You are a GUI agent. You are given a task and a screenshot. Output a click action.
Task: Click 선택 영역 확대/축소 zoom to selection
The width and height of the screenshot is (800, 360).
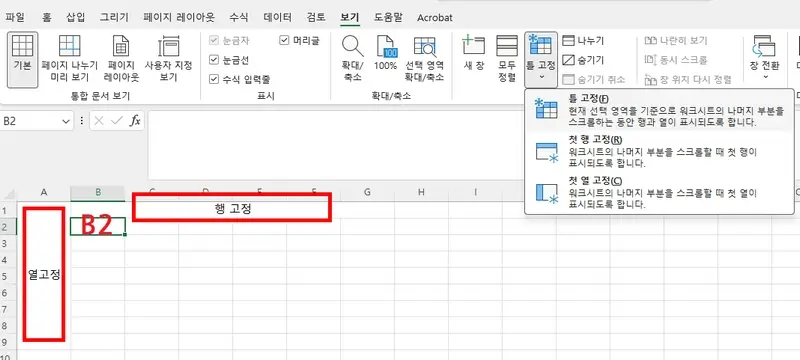pyautogui.click(x=424, y=60)
